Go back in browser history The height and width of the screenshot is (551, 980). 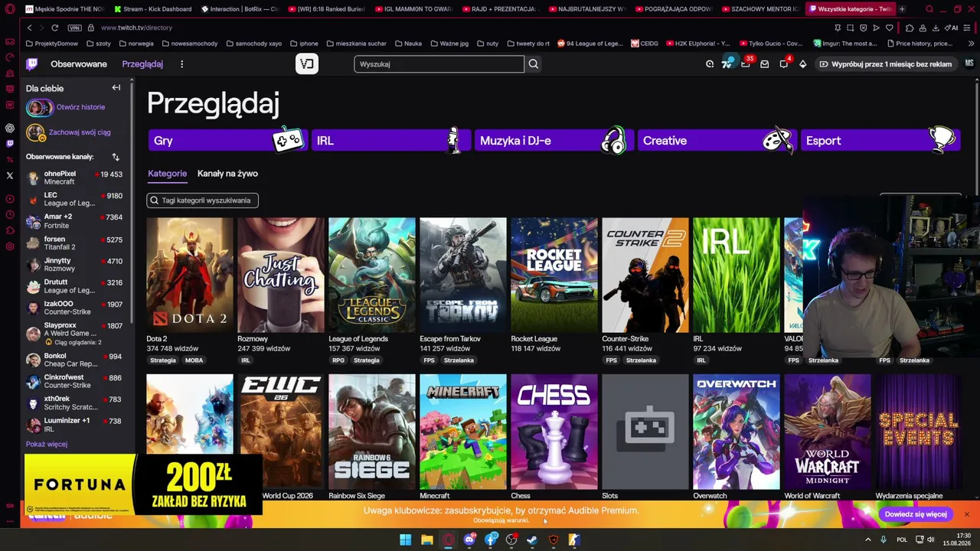[x=29, y=28]
